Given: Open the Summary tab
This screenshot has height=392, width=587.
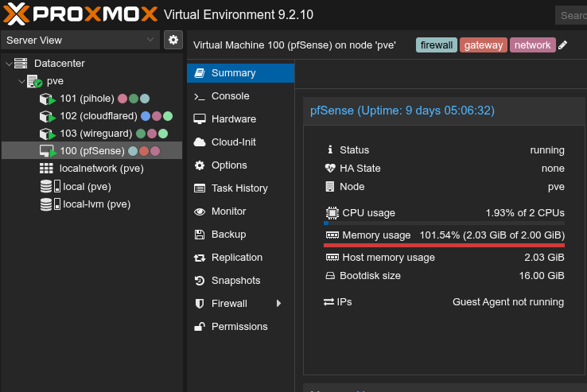Looking at the screenshot, I should click(x=240, y=73).
